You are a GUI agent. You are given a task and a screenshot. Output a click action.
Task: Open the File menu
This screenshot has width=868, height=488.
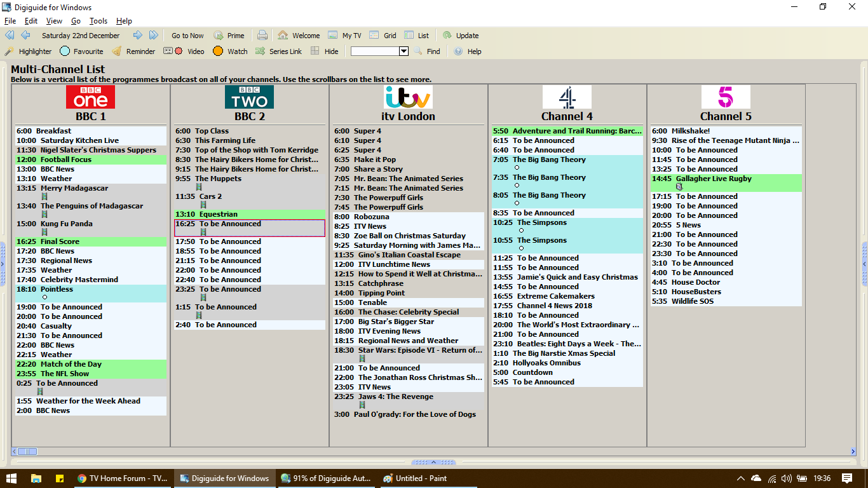10,21
